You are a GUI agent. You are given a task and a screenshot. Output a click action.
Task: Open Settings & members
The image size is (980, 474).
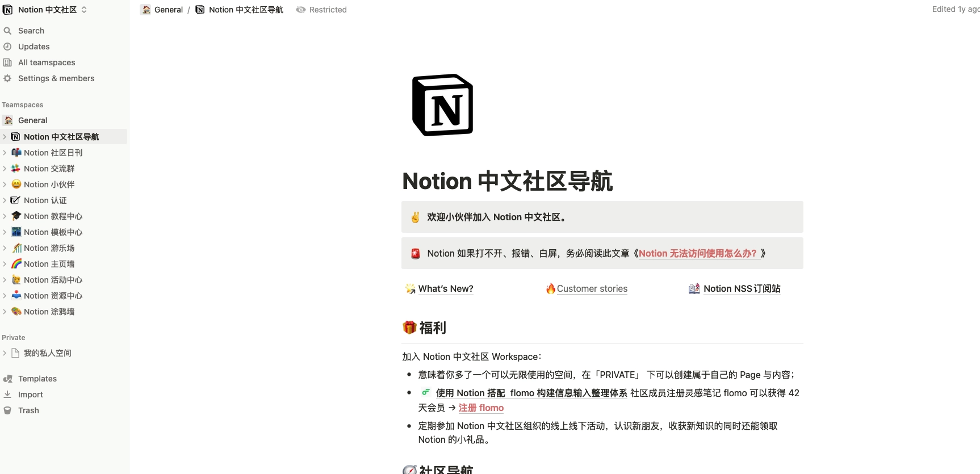point(56,78)
